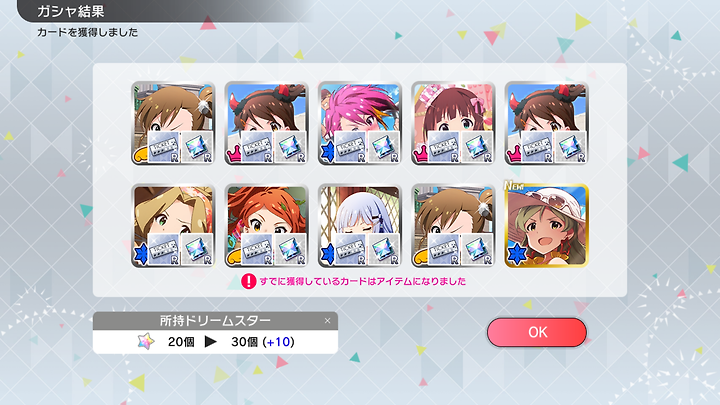This screenshot has width=720, height=405.
Task: Select the pink-bow frilly headband card
Action: pos(453,123)
